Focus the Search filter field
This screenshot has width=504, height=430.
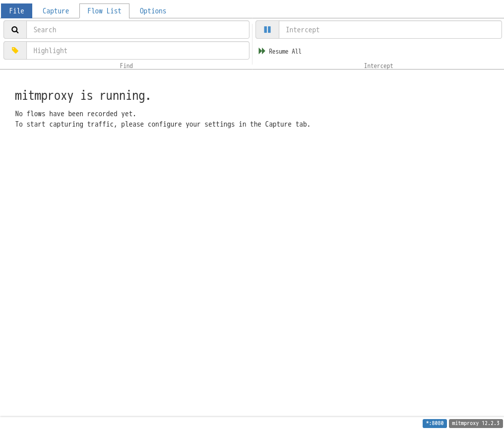138,30
